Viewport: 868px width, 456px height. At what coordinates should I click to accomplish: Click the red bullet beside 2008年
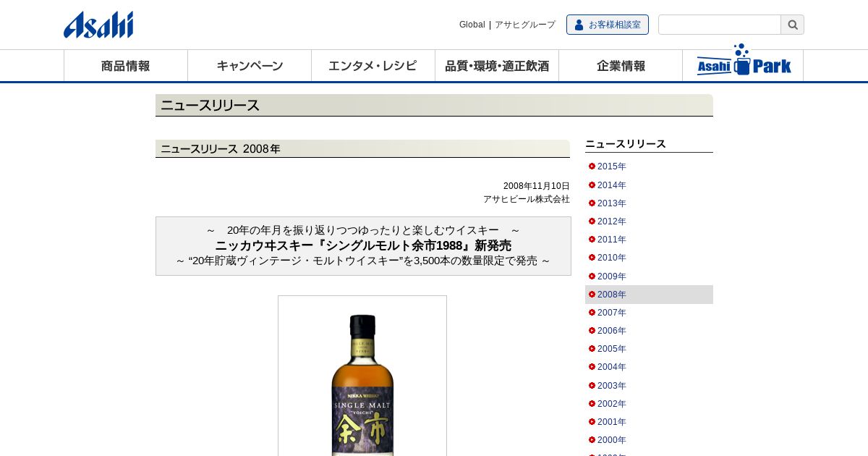pos(592,295)
